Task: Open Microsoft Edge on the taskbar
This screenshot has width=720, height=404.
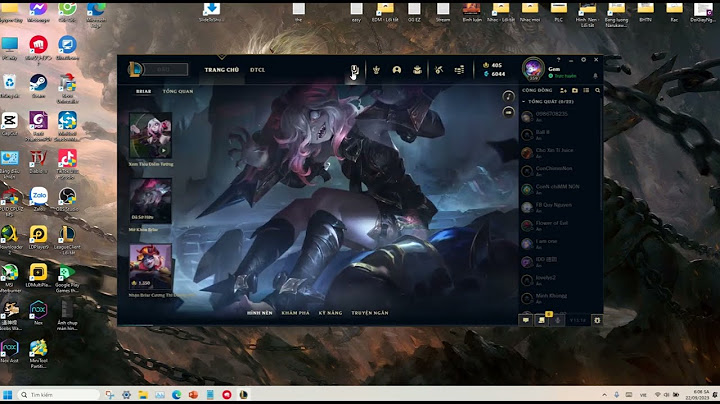Action: 176,395
